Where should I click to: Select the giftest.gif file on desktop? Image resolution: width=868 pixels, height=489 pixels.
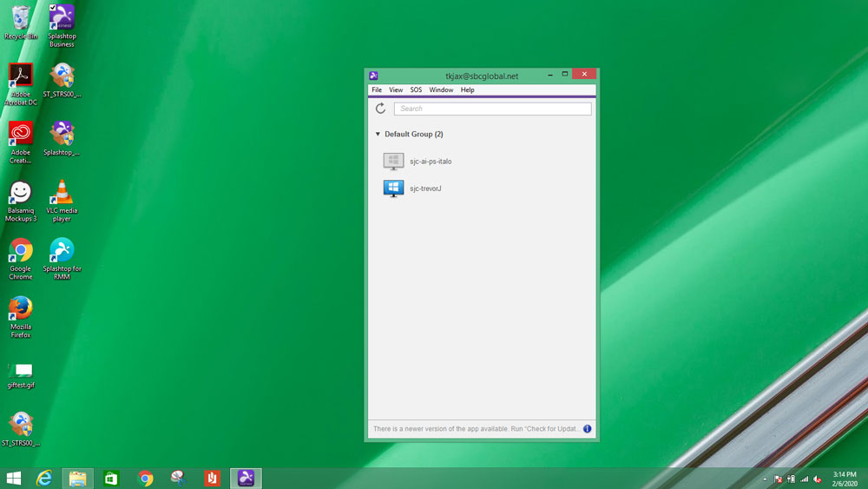click(21, 376)
